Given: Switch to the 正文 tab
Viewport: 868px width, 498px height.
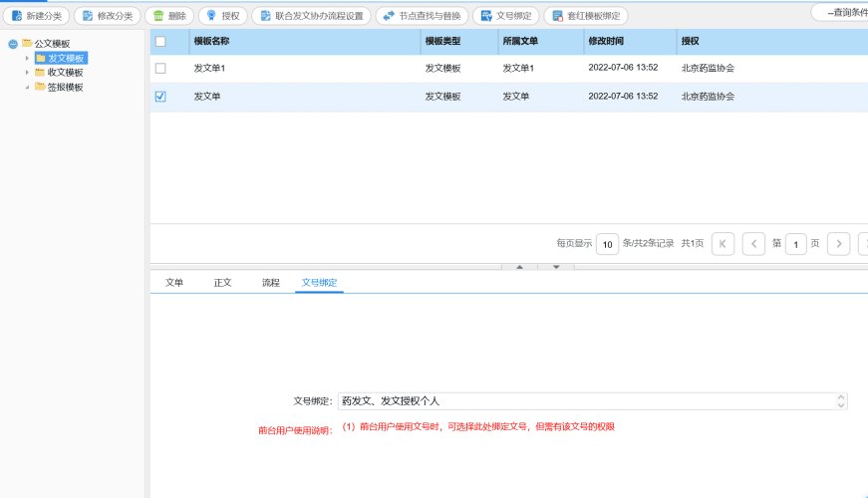Looking at the screenshot, I should (222, 283).
